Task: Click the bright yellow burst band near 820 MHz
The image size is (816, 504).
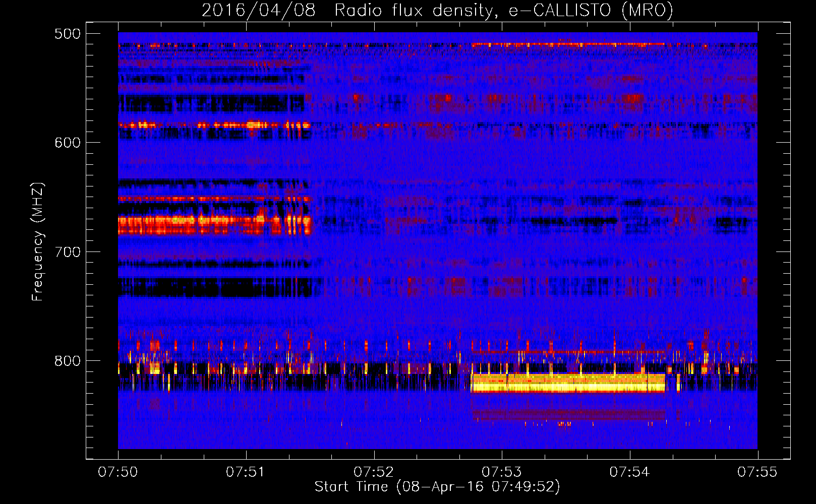Action: pos(568,383)
